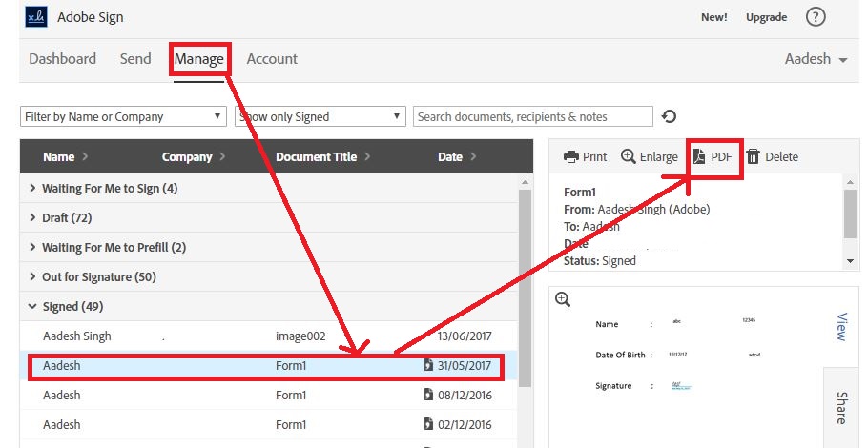The image size is (868, 448).
Task: Switch to the Dashboard tab
Action: [62, 59]
